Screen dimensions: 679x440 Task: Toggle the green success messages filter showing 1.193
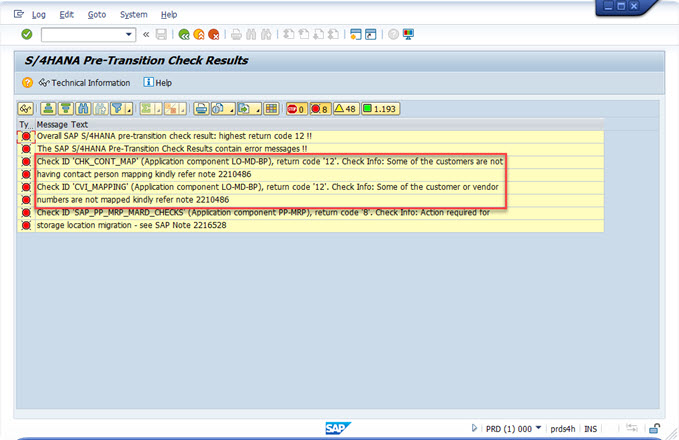click(x=380, y=109)
